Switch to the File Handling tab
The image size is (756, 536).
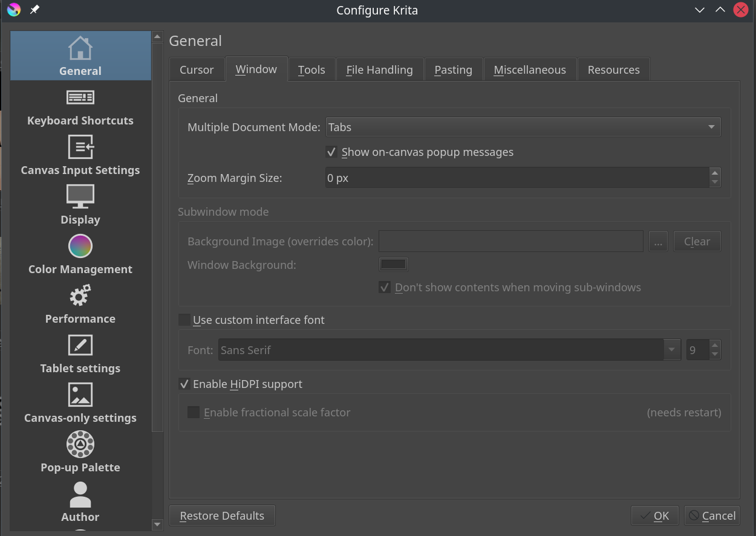coord(379,70)
